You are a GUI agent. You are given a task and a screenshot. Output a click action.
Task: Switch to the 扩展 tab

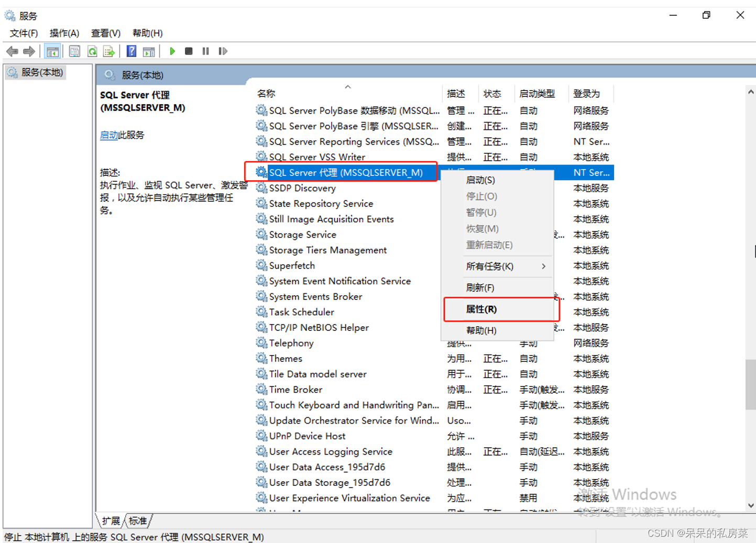tap(111, 521)
